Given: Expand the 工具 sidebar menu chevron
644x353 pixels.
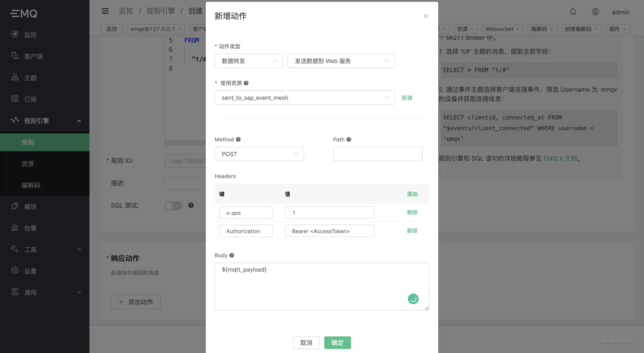Looking at the screenshot, I should tap(79, 249).
